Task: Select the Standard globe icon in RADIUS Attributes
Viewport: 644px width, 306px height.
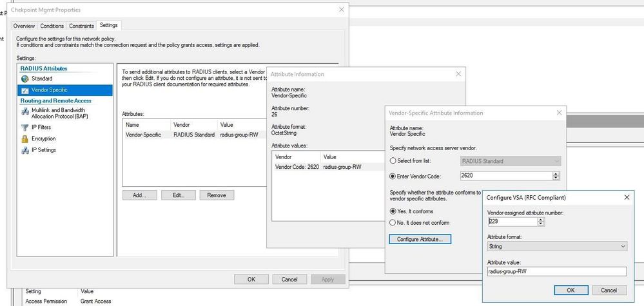Action: [25, 79]
